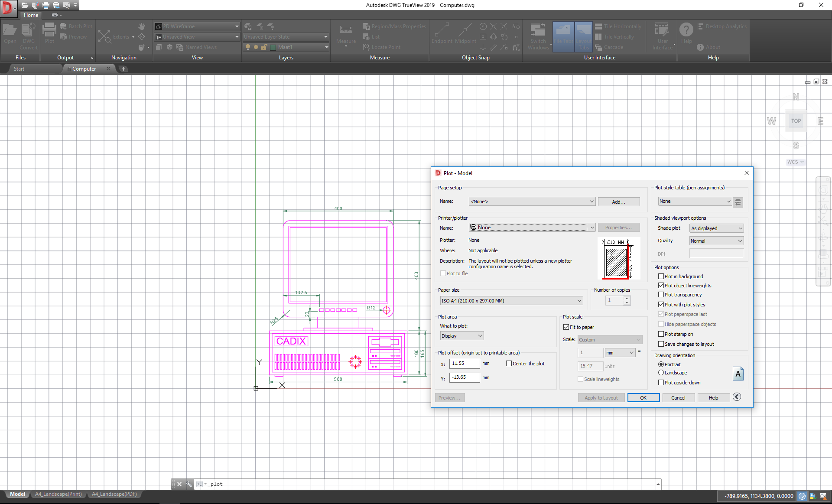The height and width of the screenshot is (504, 832).
Task: Toggle the Layout Tabs button
Action: [583, 36]
